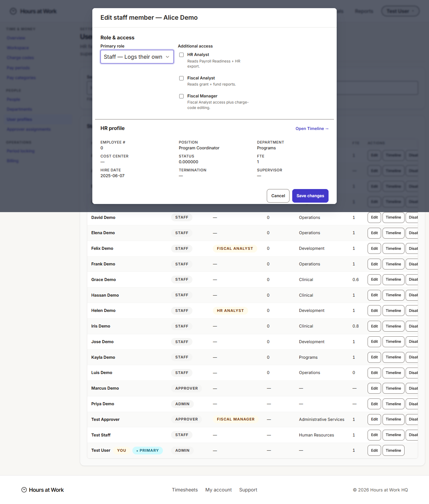Open Departments in the sidebar
This screenshot has height=504, width=429.
pos(19,109)
